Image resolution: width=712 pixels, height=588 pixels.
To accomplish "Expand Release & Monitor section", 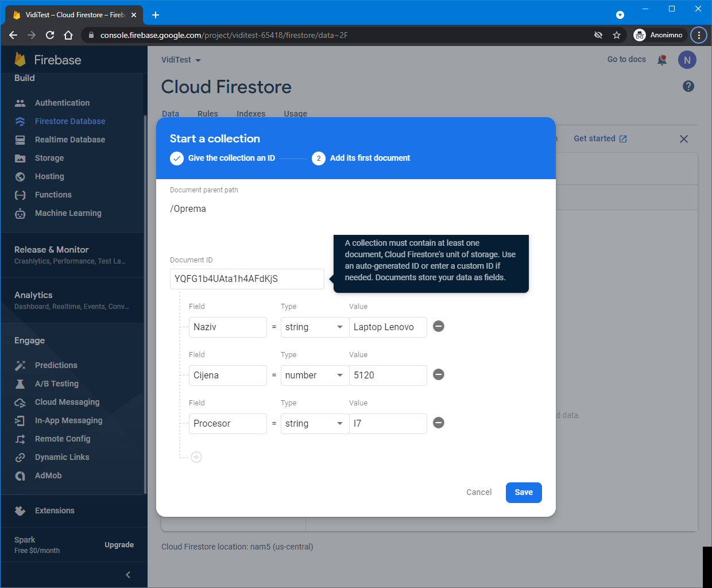I will click(72, 255).
